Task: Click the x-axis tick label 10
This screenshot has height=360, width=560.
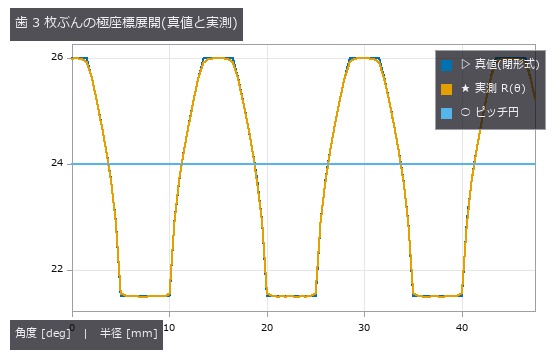Action: 169,328
